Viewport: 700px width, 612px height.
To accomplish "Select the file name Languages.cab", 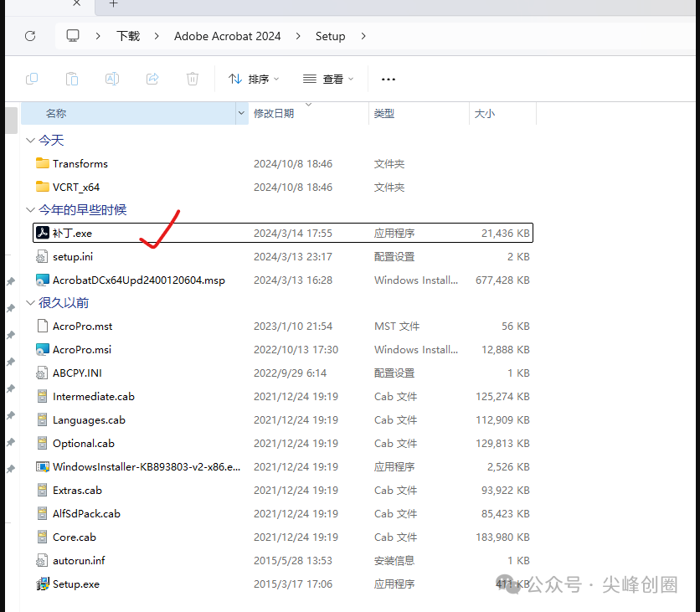I will coord(89,420).
